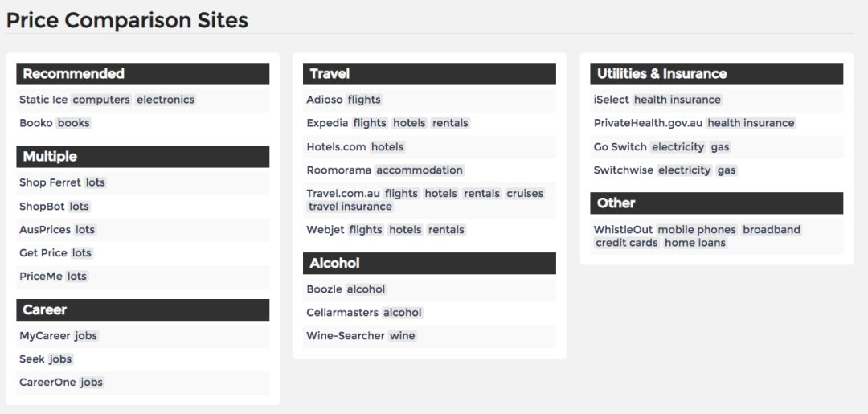Open the Wine-Searcher link
Image resolution: width=868 pixels, height=414 pixels.
tap(346, 336)
